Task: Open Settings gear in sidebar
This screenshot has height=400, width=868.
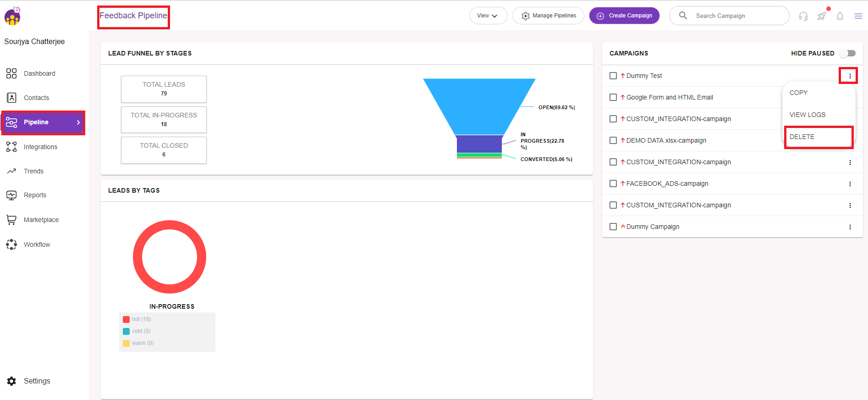Action: tap(12, 381)
